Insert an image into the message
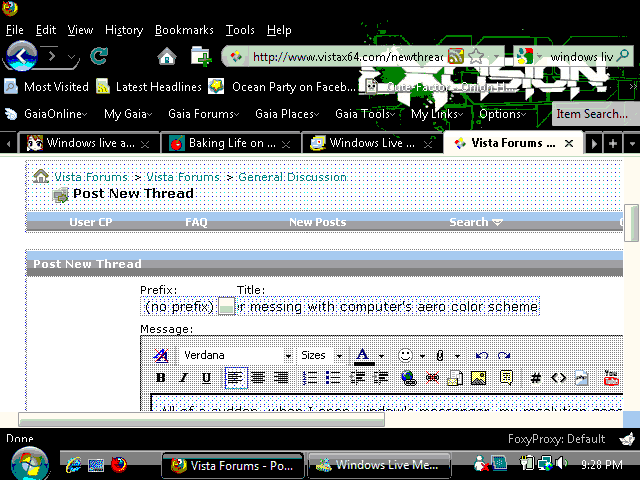This screenshot has width=640, height=480. [x=478, y=378]
